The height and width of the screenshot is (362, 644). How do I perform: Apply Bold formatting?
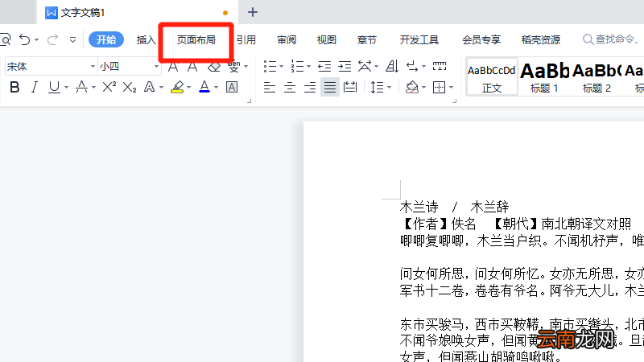tap(14, 87)
